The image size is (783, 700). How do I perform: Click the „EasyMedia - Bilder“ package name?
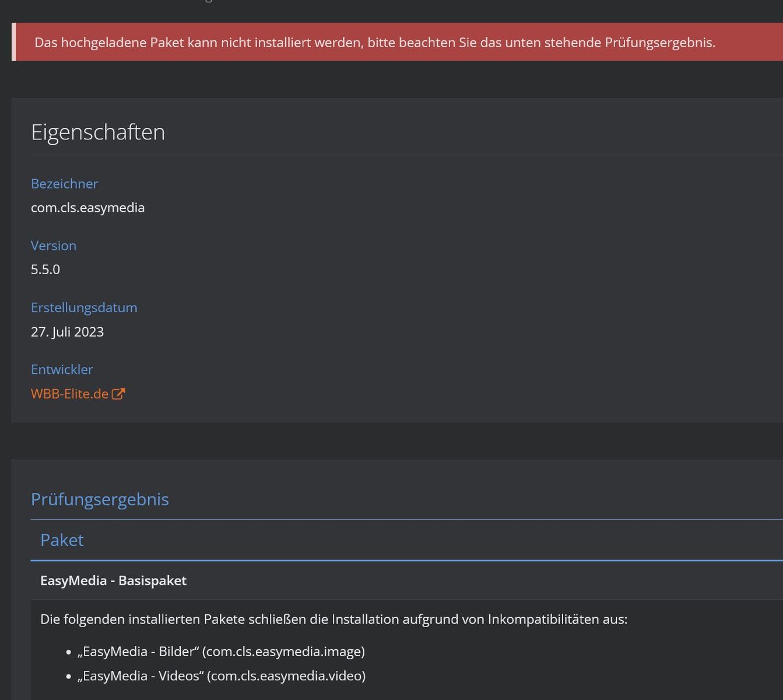pyautogui.click(x=138, y=651)
